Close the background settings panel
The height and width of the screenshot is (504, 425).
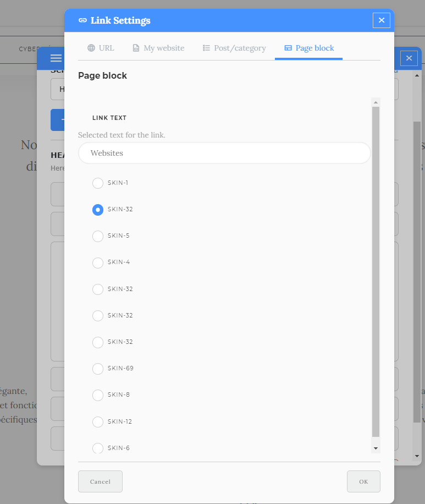pos(409,58)
